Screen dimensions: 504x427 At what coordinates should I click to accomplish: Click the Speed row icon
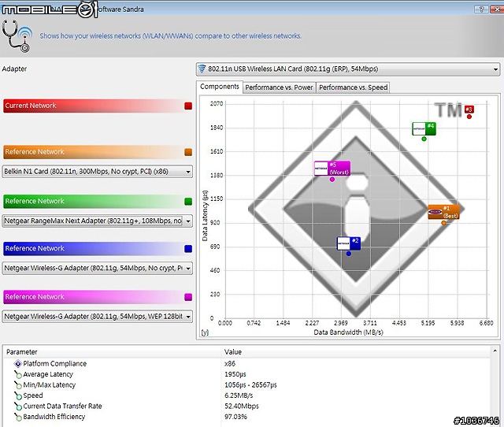coord(18,395)
